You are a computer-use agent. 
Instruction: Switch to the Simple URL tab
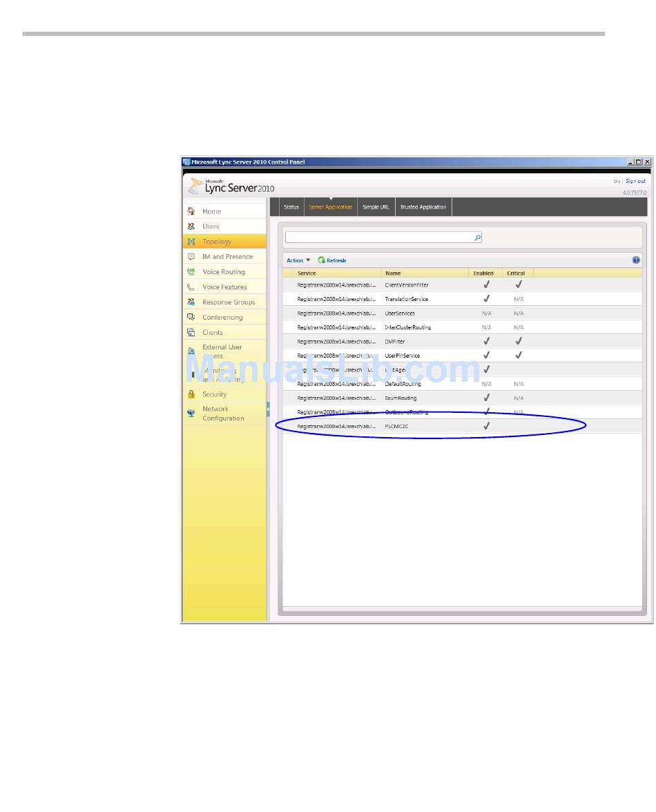pos(376,206)
